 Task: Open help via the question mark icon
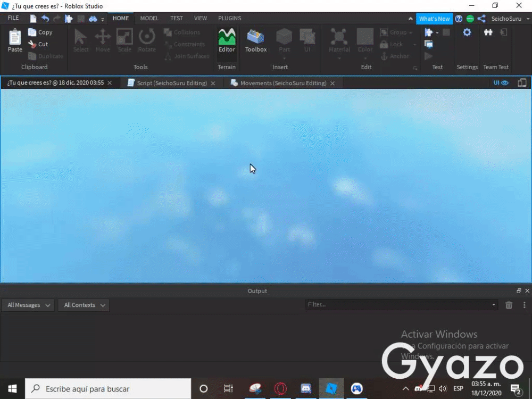point(459,19)
